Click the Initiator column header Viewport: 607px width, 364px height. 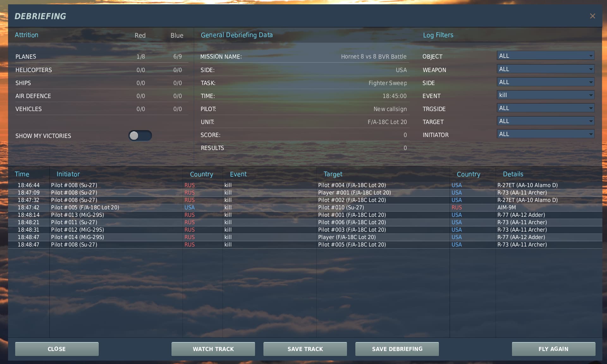[68, 174]
